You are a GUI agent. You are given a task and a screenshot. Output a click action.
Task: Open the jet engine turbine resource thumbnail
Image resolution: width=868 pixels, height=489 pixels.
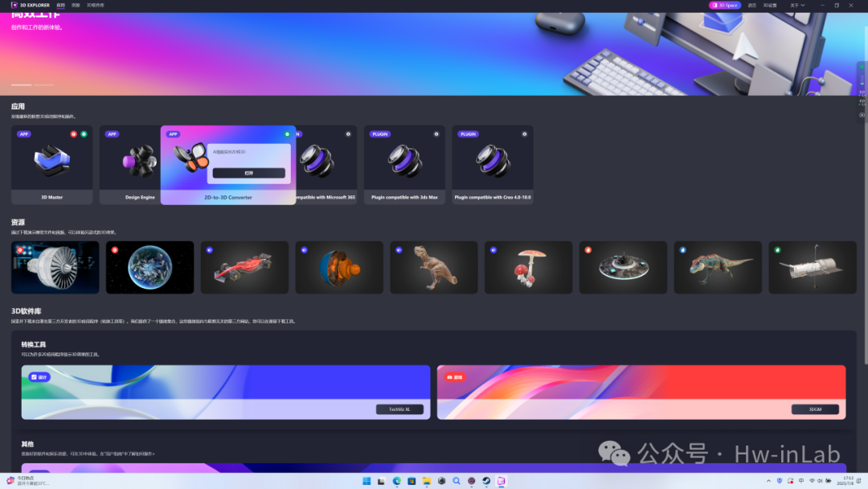(x=55, y=267)
